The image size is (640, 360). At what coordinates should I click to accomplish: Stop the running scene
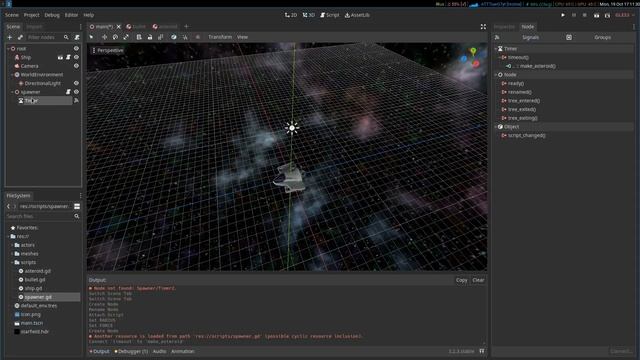coord(584,15)
